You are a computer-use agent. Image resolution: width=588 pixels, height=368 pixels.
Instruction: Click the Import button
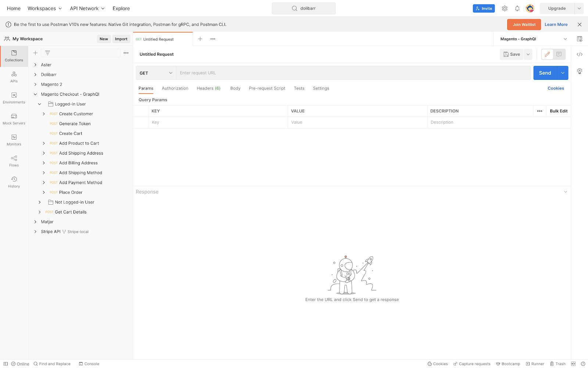coord(121,39)
